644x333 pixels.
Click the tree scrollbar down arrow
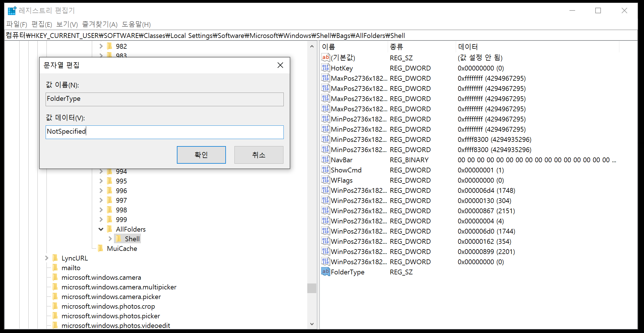tap(312, 324)
